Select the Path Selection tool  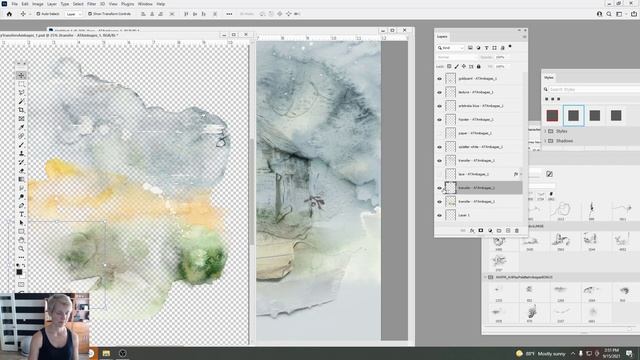click(21, 223)
